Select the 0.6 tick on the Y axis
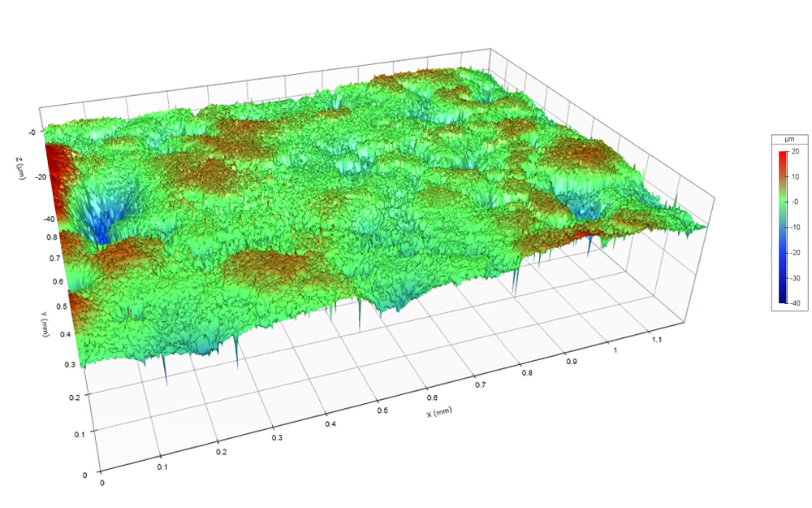Screen dimensions: 812x508 (58, 281)
